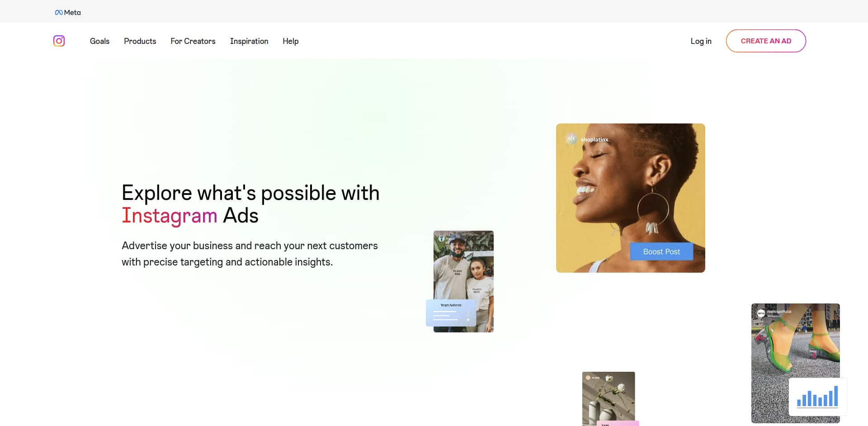Click the mellssaofficial profile avatar
The height and width of the screenshot is (426, 868).
coord(761,313)
